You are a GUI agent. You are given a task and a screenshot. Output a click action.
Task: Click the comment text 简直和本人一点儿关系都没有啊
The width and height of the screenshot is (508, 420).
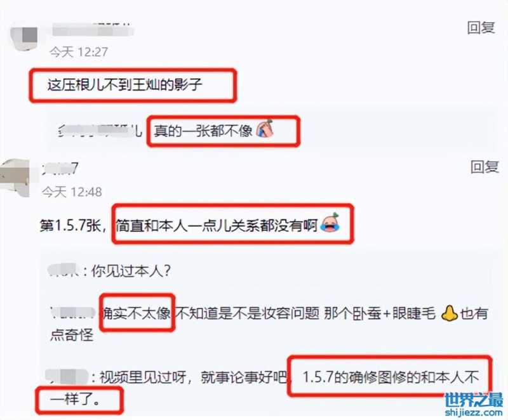pyautogui.click(x=217, y=225)
